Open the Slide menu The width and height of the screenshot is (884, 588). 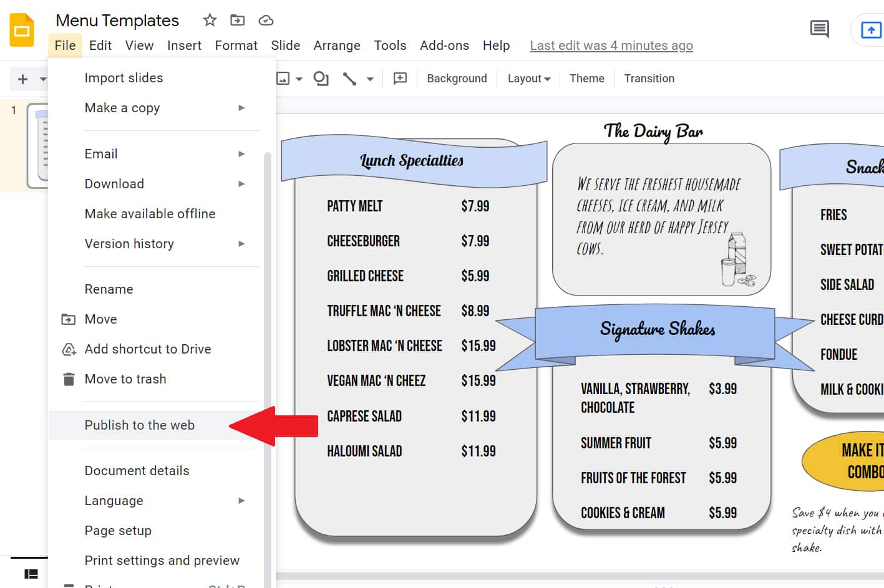[x=285, y=46]
